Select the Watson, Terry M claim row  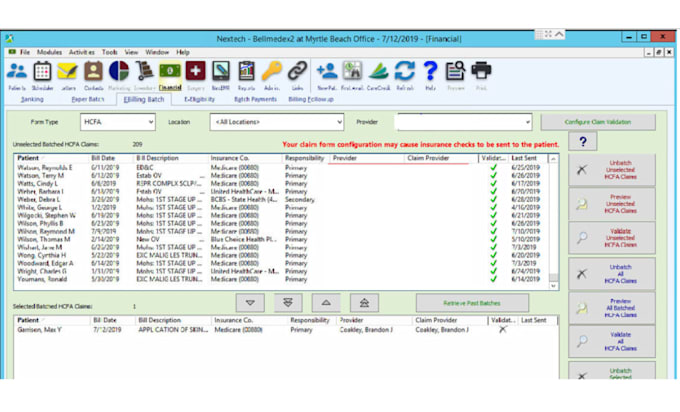pyautogui.click(x=281, y=176)
